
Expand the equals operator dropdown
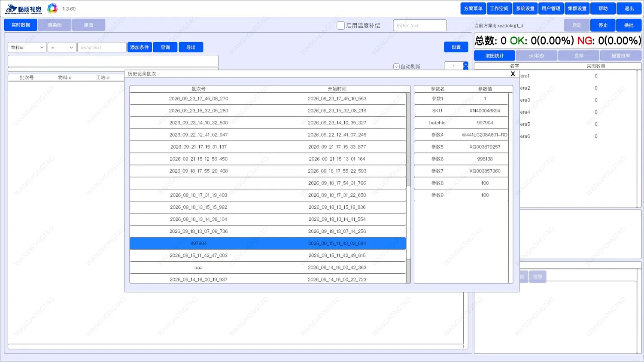(62, 47)
